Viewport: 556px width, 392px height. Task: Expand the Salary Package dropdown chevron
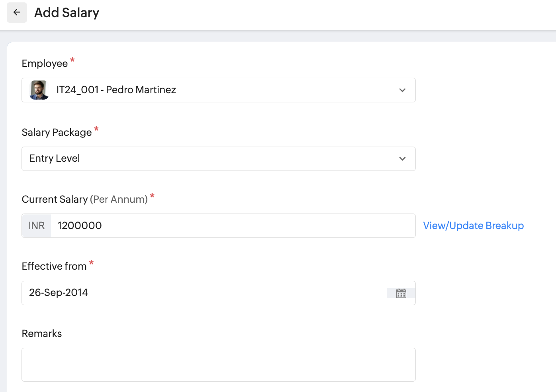(x=402, y=159)
